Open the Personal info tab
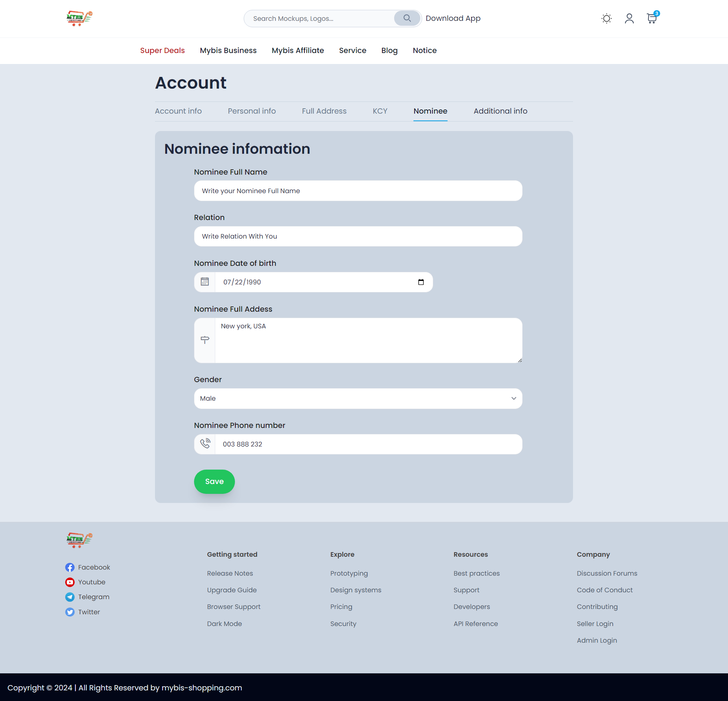Viewport: 728px width, 701px height. [x=252, y=111]
